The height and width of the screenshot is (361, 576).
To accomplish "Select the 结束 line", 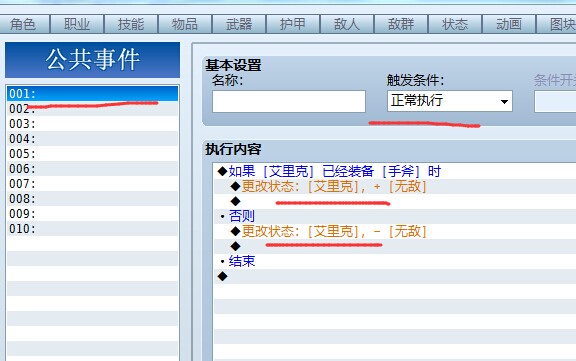I will [x=395, y=261].
